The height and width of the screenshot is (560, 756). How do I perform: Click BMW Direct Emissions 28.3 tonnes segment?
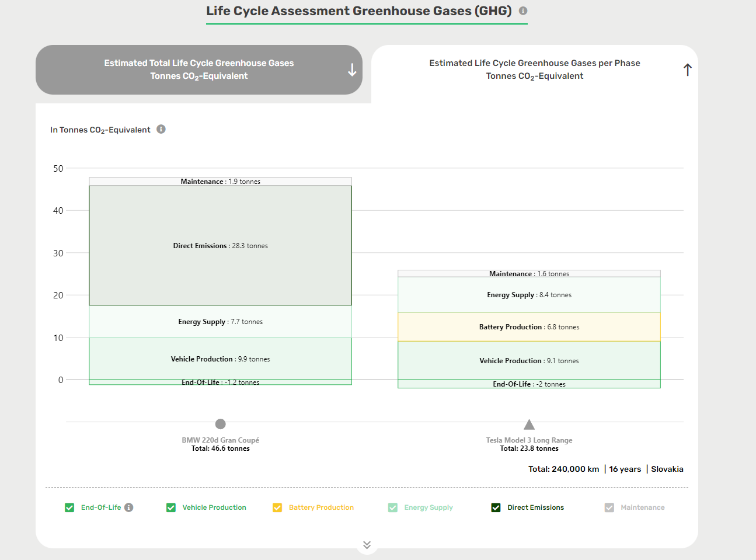220,245
